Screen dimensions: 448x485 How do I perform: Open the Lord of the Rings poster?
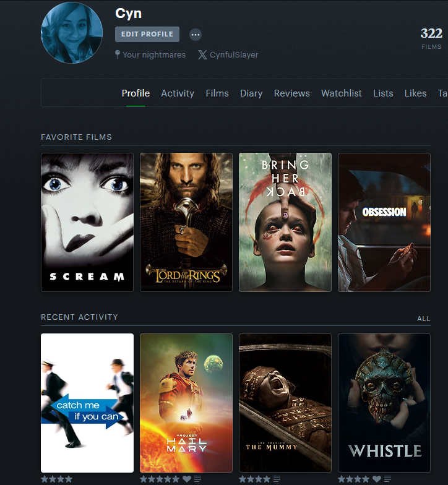pos(186,222)
